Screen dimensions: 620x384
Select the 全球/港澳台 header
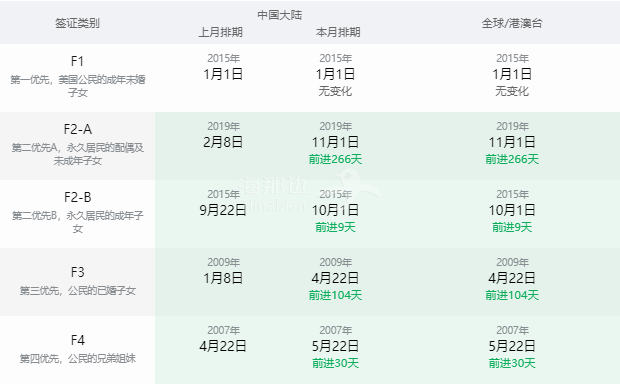512,23
